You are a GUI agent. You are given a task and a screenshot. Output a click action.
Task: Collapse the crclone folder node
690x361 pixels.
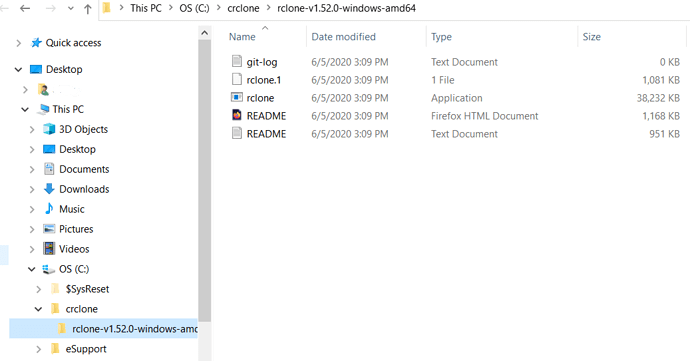pyautogui.click(x=38, y=309)
